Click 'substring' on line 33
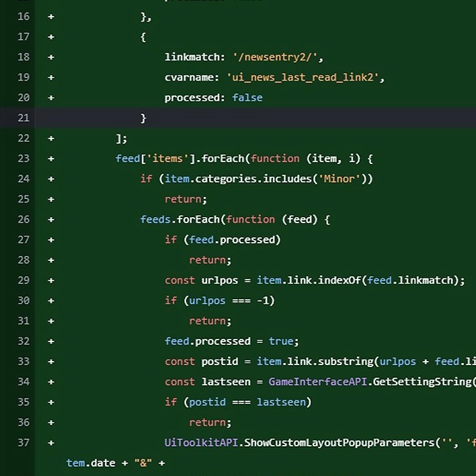This screenshot has width=476, height=476. [x=346, y=362]
